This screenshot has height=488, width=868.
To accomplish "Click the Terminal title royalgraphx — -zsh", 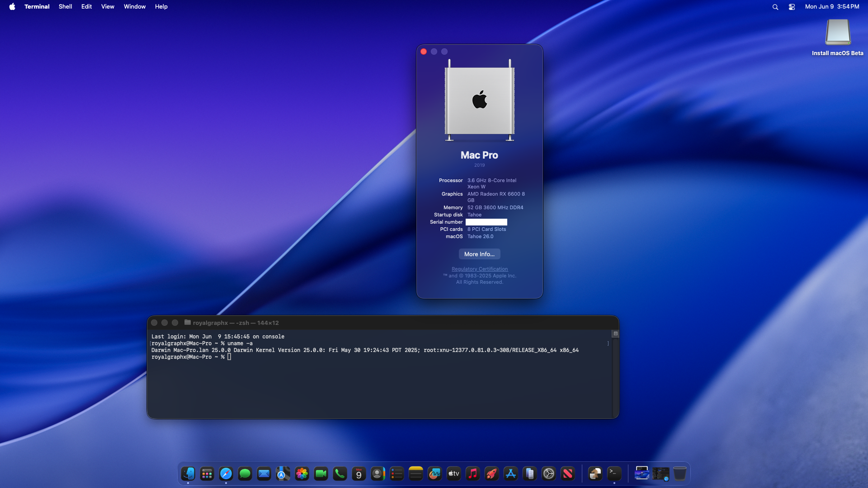I will 236,323.
